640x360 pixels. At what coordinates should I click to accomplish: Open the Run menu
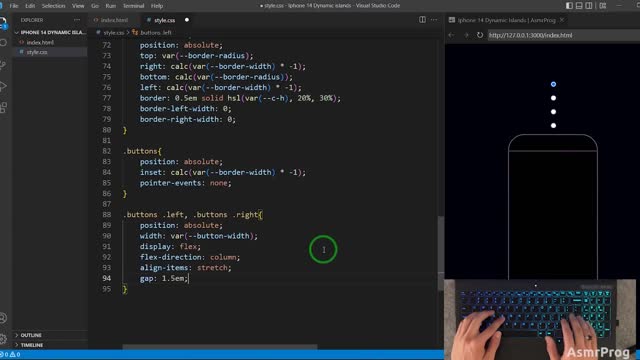111,6
